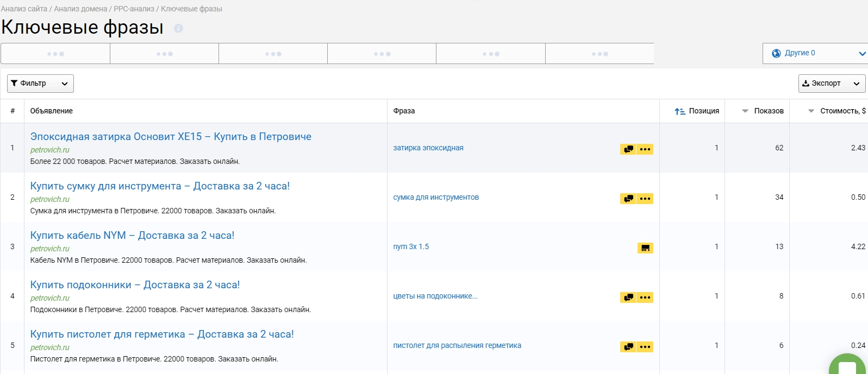
Task: Click phrase nym 3x 1.5
Action: (411, 246)
